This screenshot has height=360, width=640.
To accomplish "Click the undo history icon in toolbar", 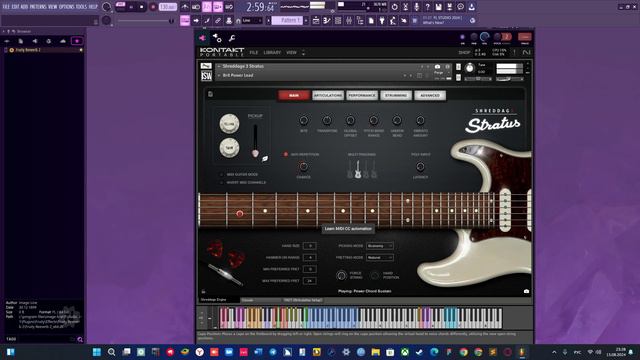I will pyautogui.click(x=394, y=7).
